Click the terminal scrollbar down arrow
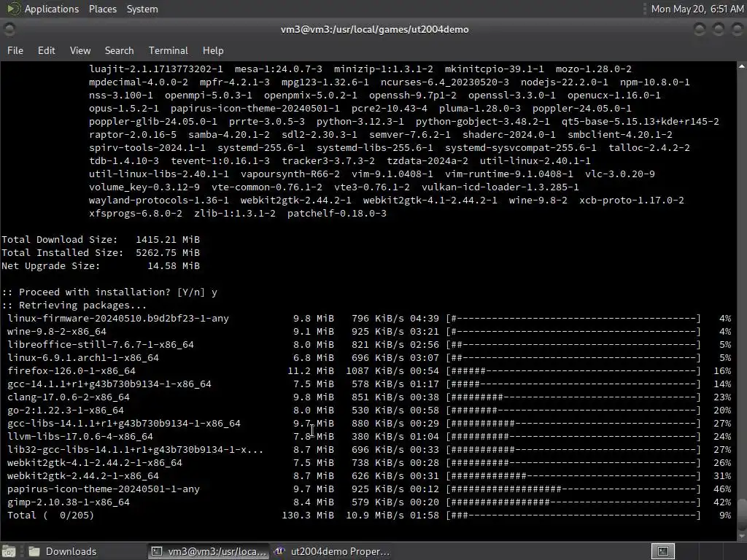Screen dimensions: 747x560 (x=742, y=537)
